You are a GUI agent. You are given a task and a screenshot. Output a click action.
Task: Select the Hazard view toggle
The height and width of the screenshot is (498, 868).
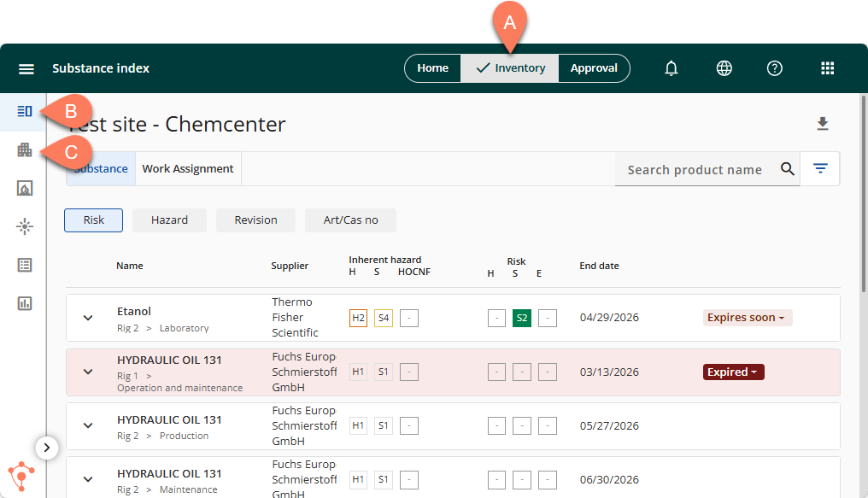pos(169,220)
